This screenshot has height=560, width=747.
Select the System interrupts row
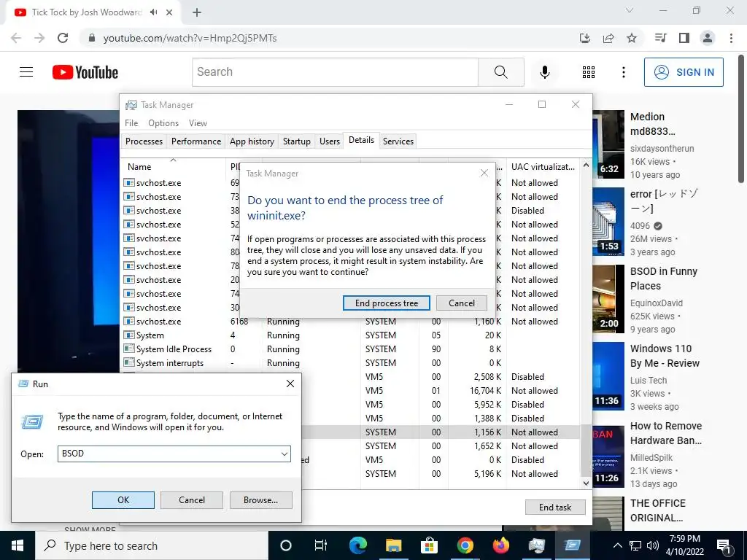click(351, 363)
